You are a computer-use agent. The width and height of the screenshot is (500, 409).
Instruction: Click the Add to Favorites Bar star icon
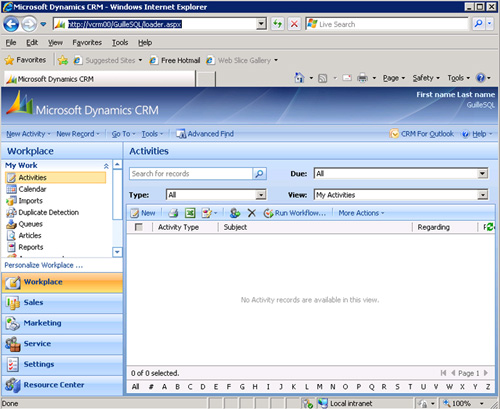click(63, 60)
